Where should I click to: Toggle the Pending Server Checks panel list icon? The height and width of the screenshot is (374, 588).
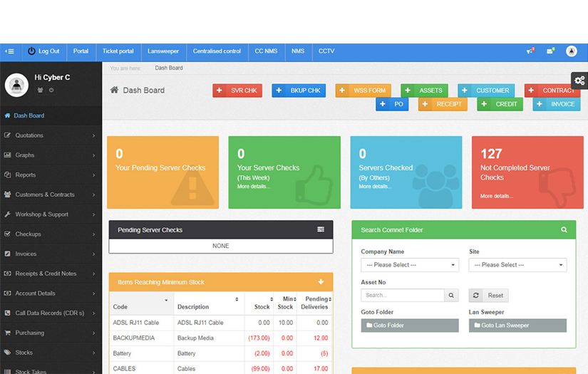click(x=321, y=229)
